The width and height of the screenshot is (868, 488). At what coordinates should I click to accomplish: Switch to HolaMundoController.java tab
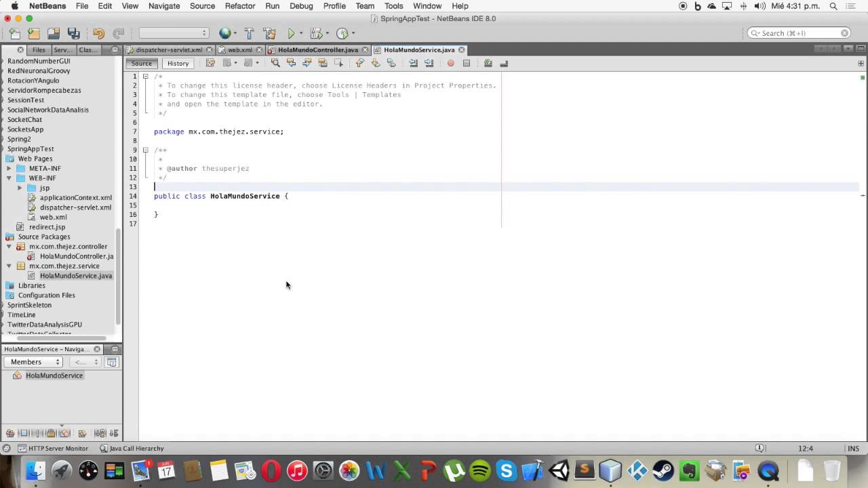click(318, 49)
